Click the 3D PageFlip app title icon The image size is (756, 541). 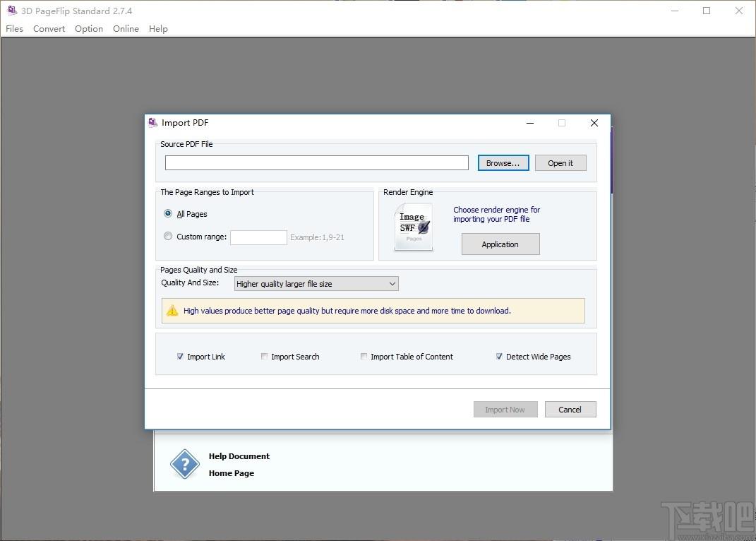pos(12,11)
